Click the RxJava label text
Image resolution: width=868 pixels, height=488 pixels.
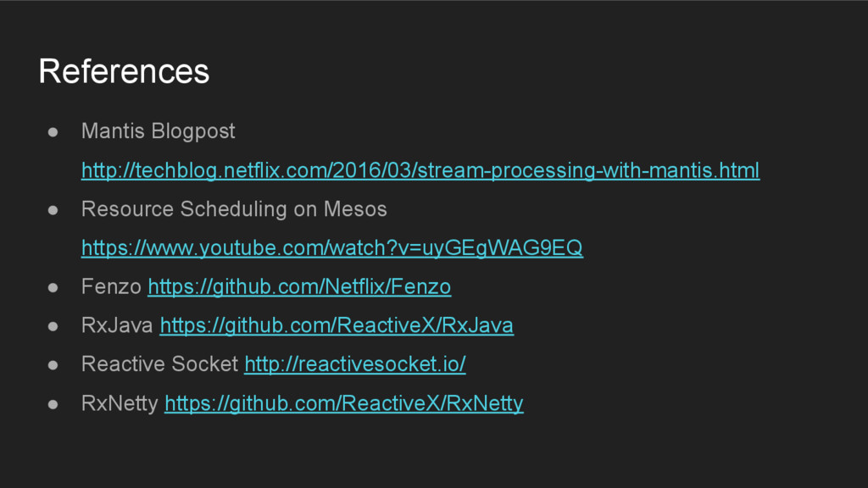[x=117, y=326]
